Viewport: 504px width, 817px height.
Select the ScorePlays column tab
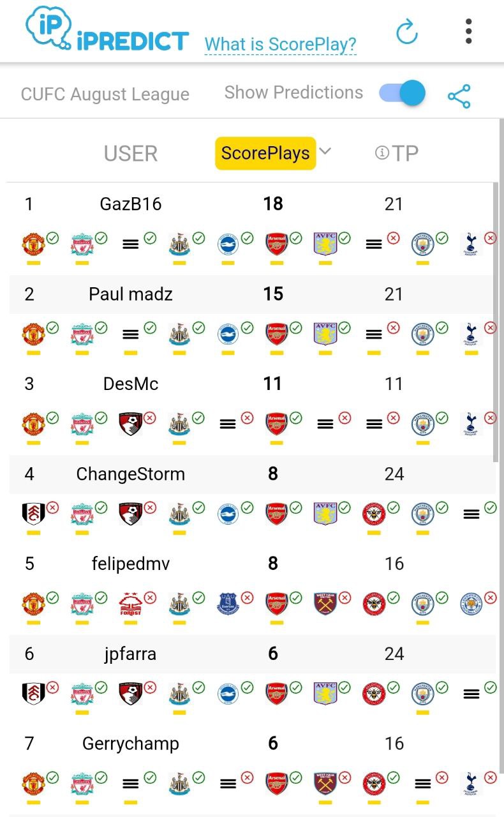tap(265, 153)
